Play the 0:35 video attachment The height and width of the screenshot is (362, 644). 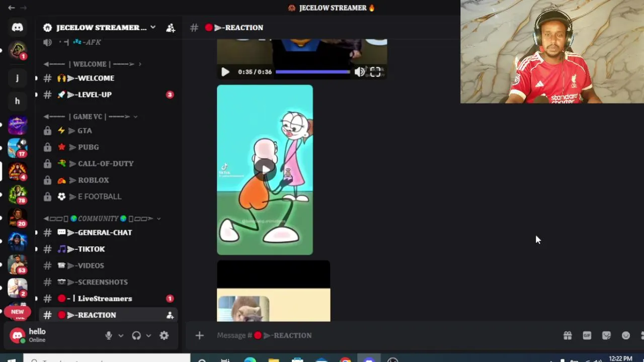[225, 72]
